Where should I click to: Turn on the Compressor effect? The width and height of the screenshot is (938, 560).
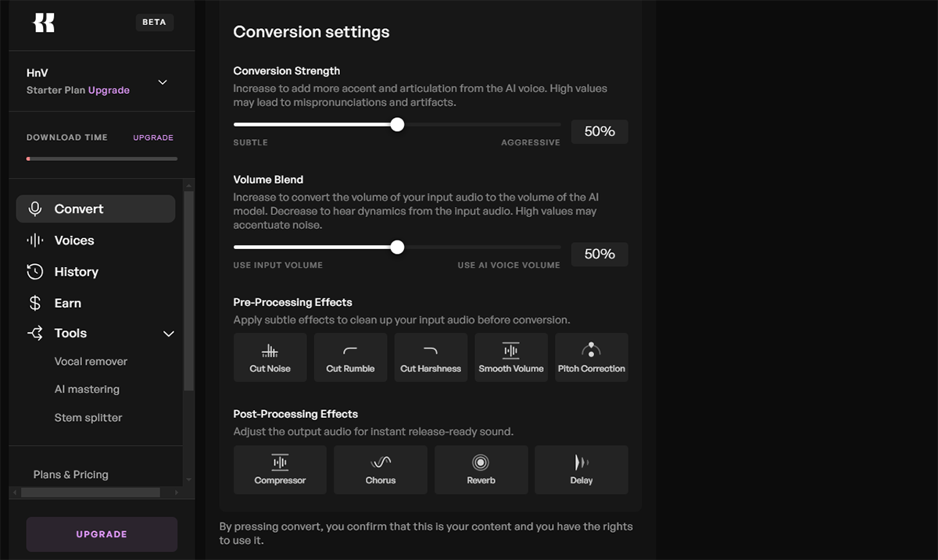point(280,469)
